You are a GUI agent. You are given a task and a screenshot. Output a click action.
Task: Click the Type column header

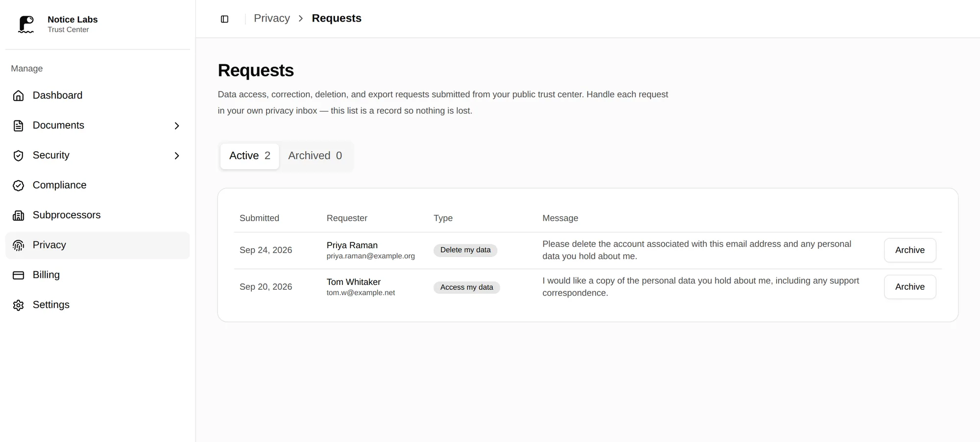pyautogui.click(x=443, y=218)
